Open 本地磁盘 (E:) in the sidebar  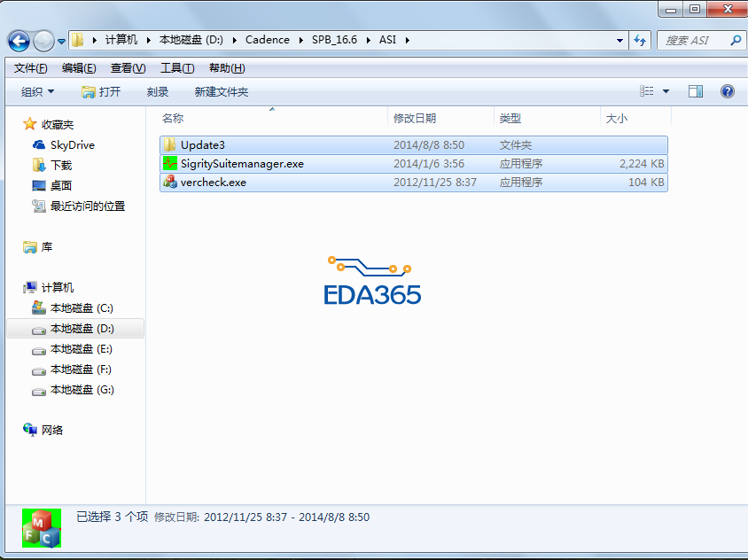pyautogui.click(x=82, y=349)
